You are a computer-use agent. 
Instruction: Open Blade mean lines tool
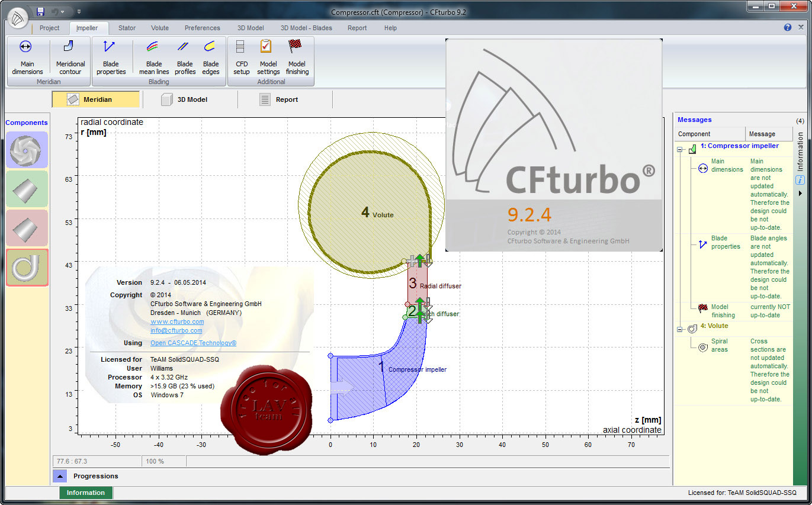point(154,57)
